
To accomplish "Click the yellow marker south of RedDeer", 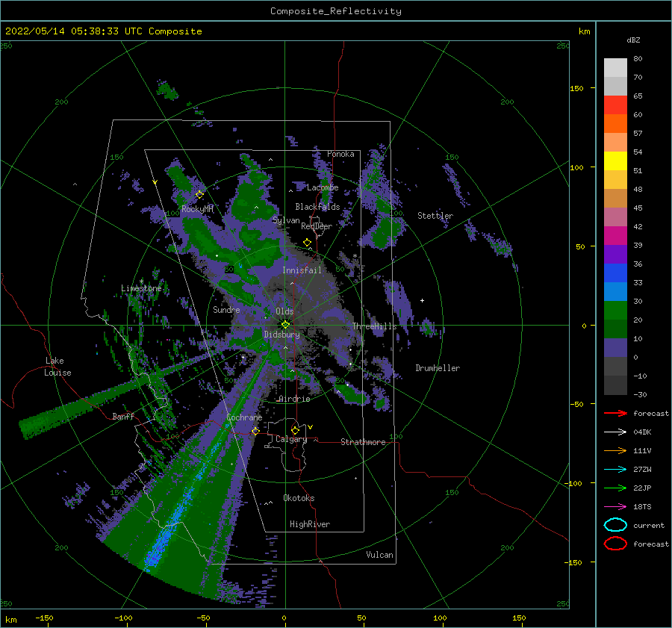I will coord(308,243).
